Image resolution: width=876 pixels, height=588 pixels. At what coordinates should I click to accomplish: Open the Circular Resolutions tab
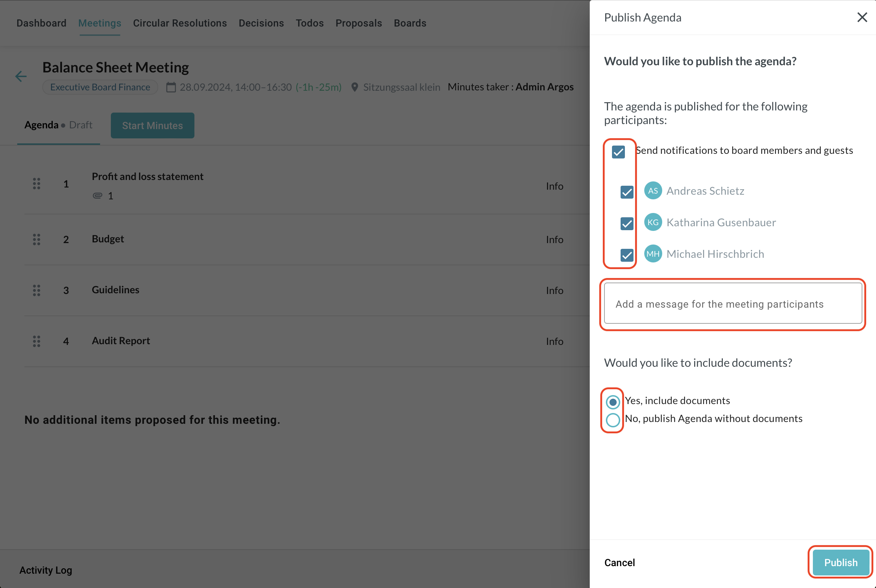coord(180,23)
